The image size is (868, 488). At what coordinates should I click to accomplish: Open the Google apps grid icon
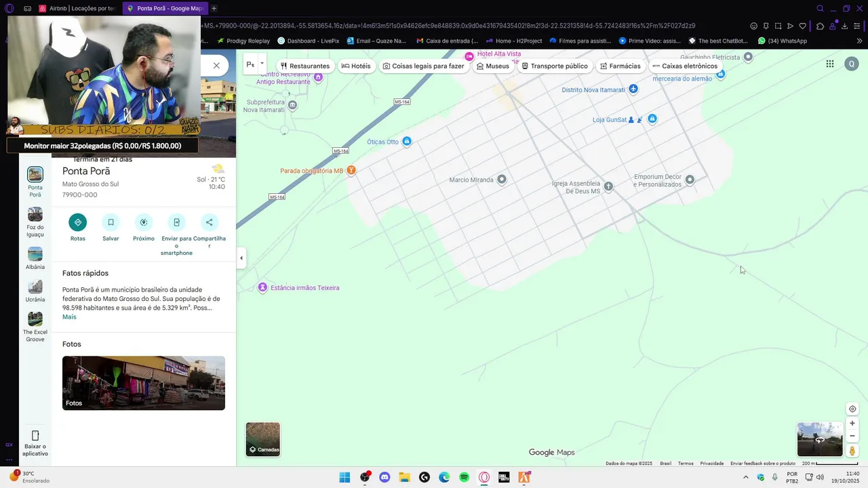(830, 64)
